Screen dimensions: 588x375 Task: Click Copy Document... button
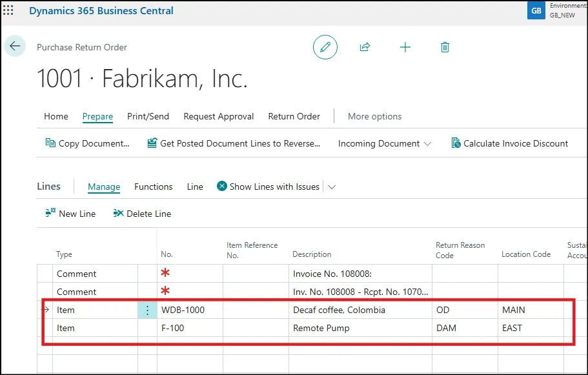click(x=87, y=143)
